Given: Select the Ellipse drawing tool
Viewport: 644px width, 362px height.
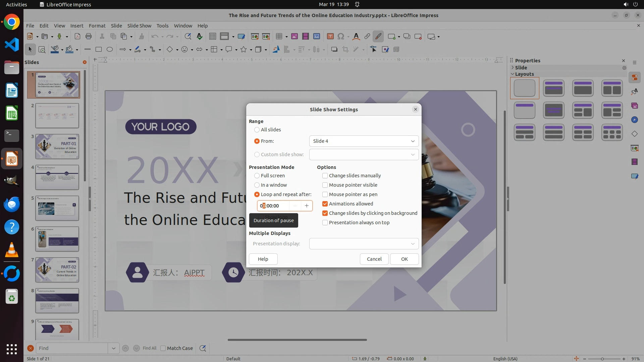Looking at the screenshot, I should (x=109, y=49).
